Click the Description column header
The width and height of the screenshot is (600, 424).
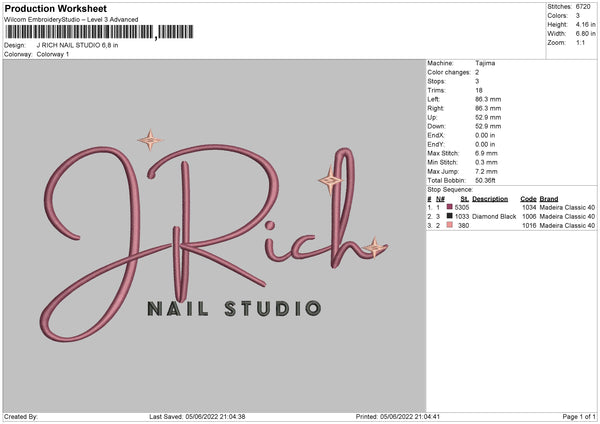490,198
